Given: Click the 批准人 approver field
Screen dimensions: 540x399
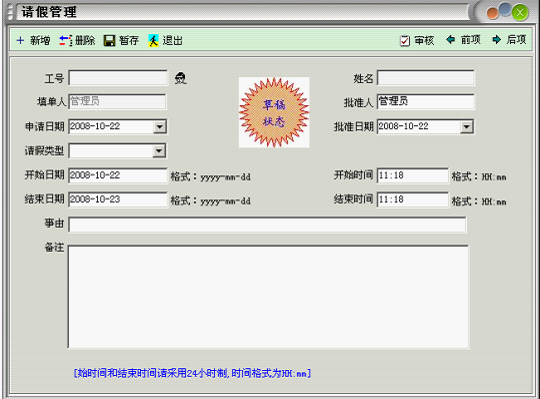Looking at the screenshot, I should [426, 102].
